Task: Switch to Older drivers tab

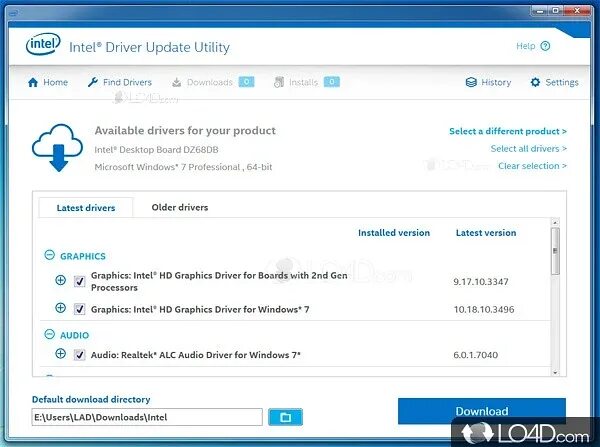Action: point(180,207)
